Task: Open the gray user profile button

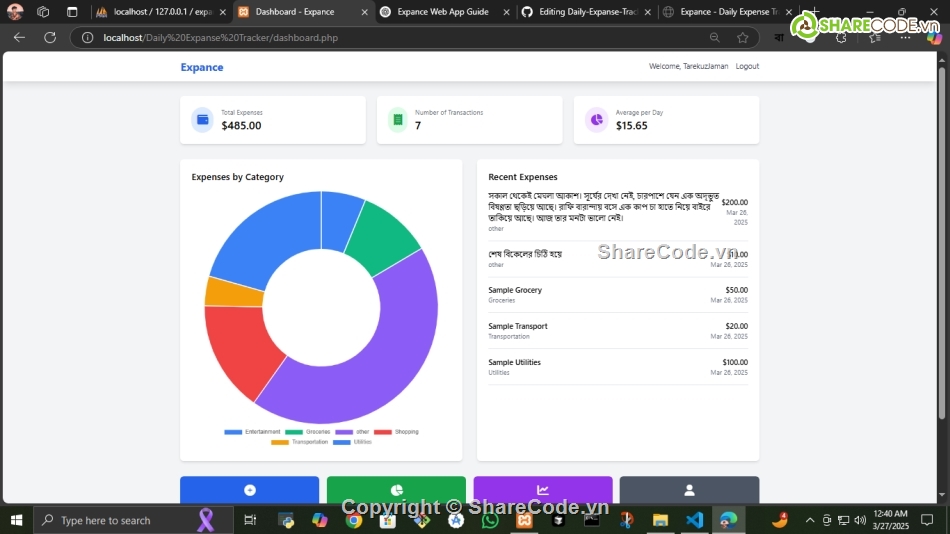Action: click(689, 490)
